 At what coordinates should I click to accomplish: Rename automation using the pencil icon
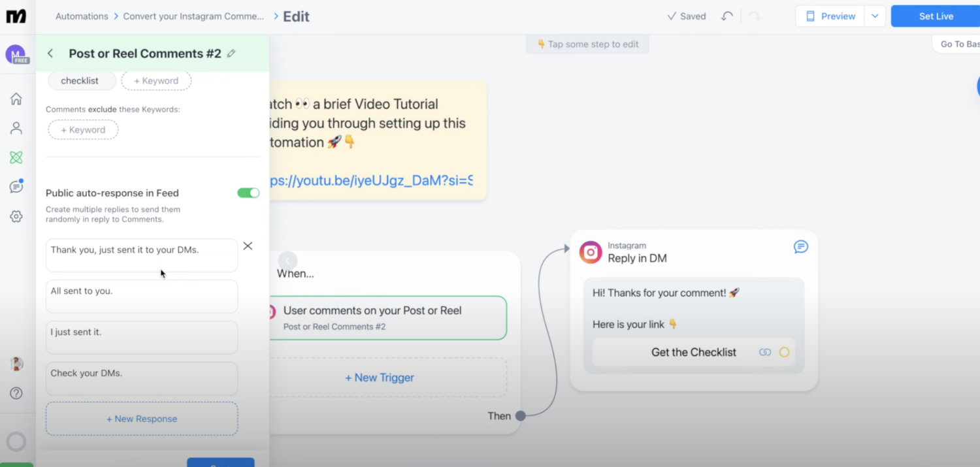231,54
